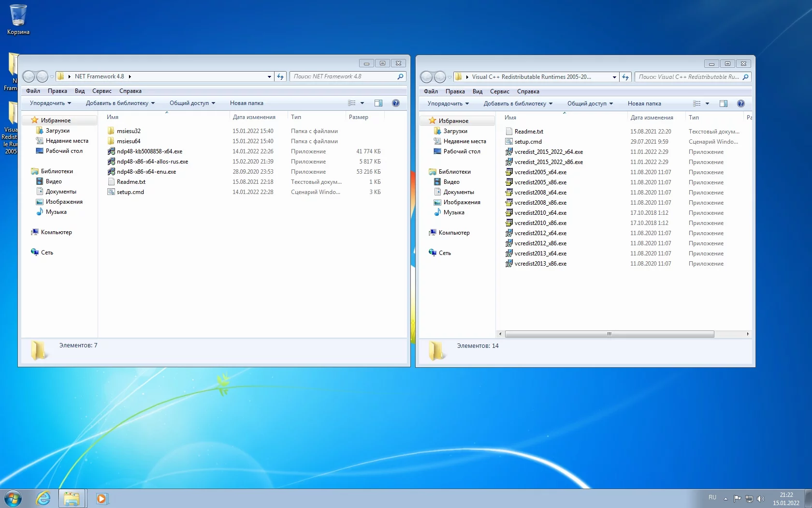Viewport: 812px width, 508px height.
Task: Select the vcredist2010_x64.exe file icon
Action: coord(509,213)
